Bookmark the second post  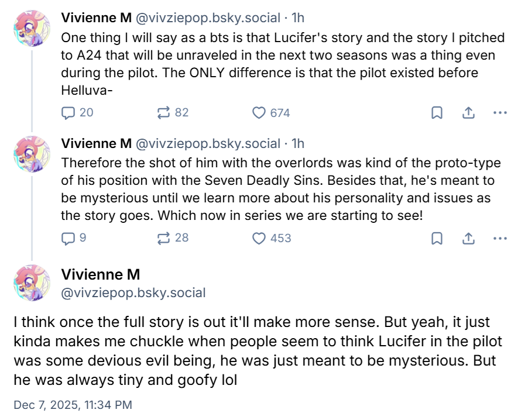435,237
